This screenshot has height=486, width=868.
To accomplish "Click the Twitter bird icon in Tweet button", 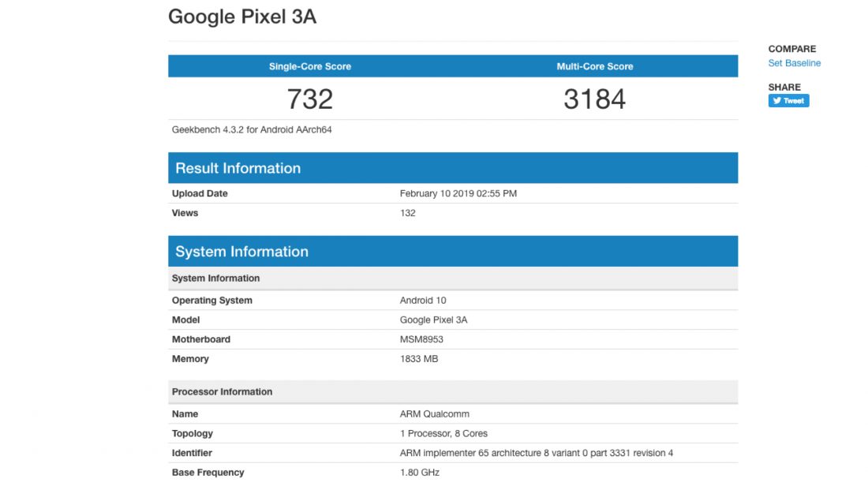I will click(776, 101).
